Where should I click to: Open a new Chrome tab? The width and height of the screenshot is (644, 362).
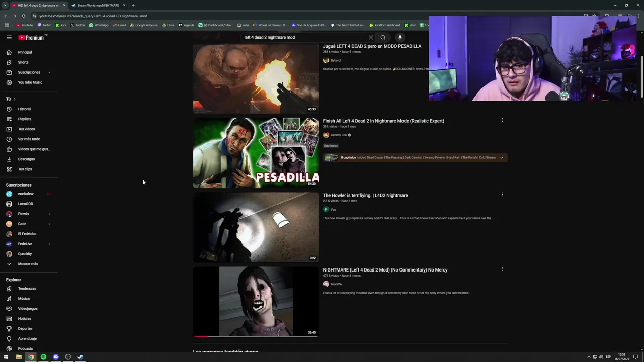coord(133,5)
